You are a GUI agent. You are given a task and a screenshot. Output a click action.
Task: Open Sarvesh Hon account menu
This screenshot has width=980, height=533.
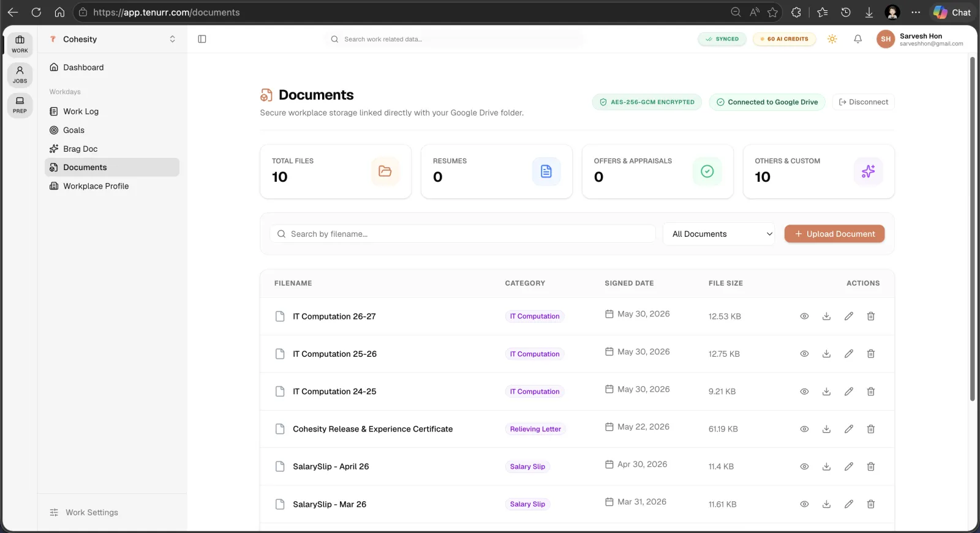(920, 39)
